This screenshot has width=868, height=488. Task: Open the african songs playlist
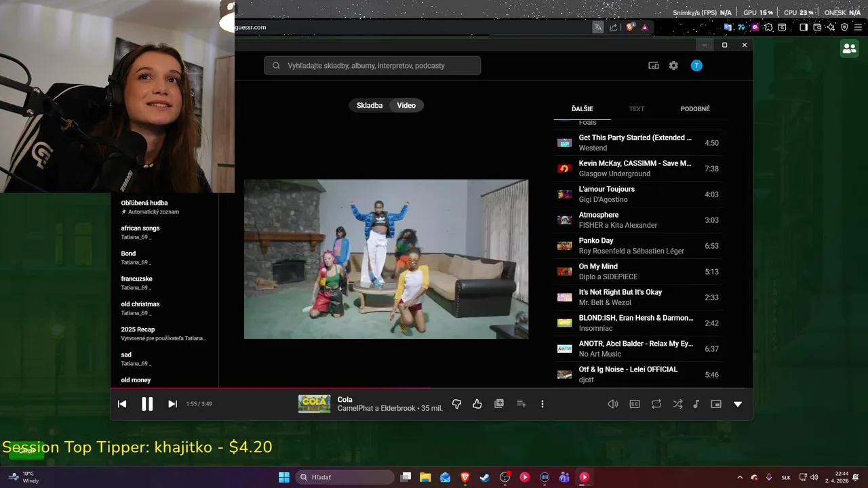click(x=165, y=232)
